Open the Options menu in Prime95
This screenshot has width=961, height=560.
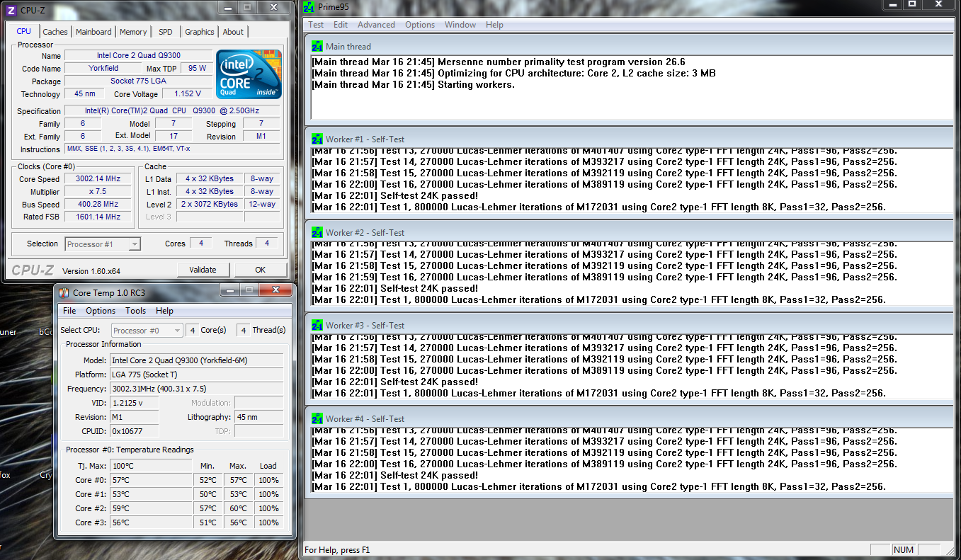pos(420,25)
